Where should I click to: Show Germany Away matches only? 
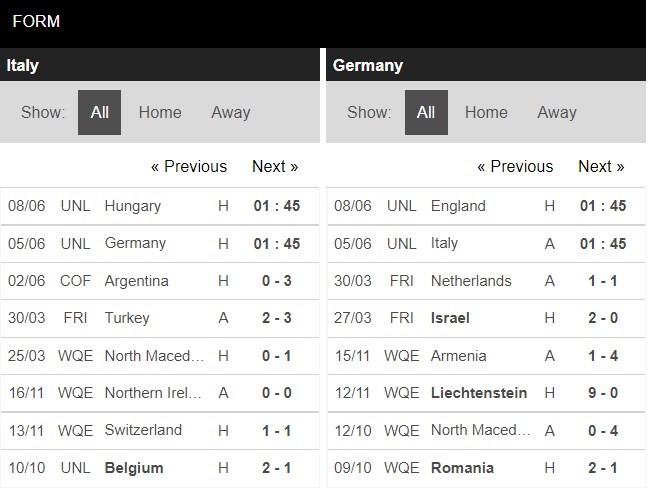tap(557, 112)
